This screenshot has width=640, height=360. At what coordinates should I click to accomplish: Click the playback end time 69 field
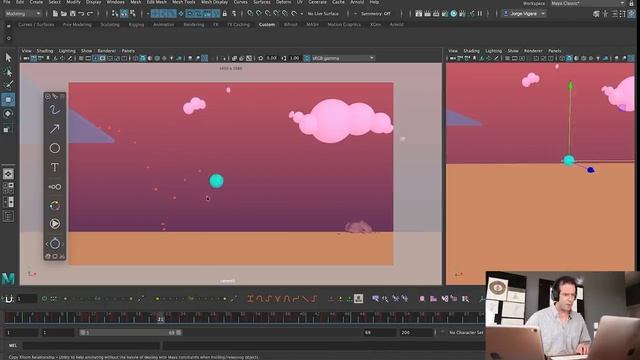380,333
